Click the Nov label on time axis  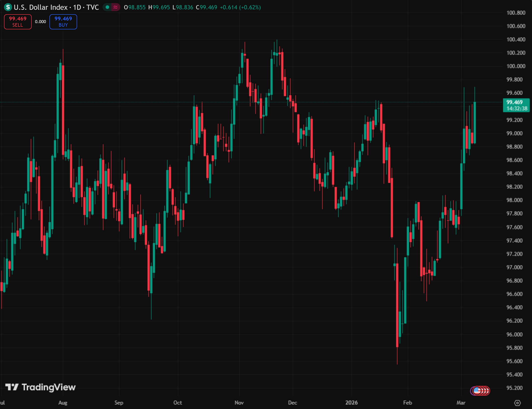[239, 403]
